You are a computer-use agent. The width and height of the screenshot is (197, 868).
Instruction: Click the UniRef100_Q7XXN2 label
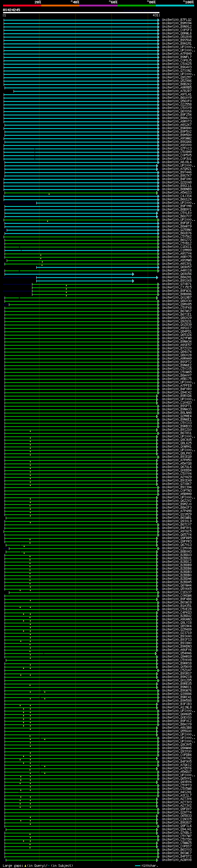(177, 71)
